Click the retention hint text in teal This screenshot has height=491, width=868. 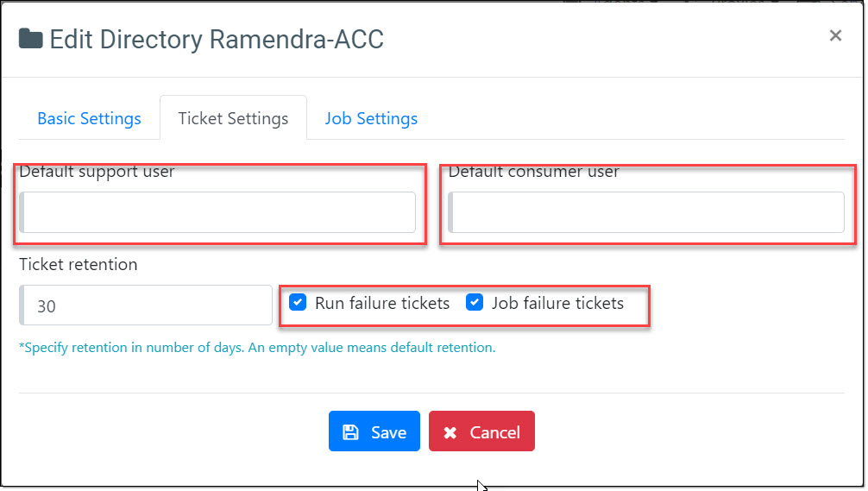click(257, 349)
